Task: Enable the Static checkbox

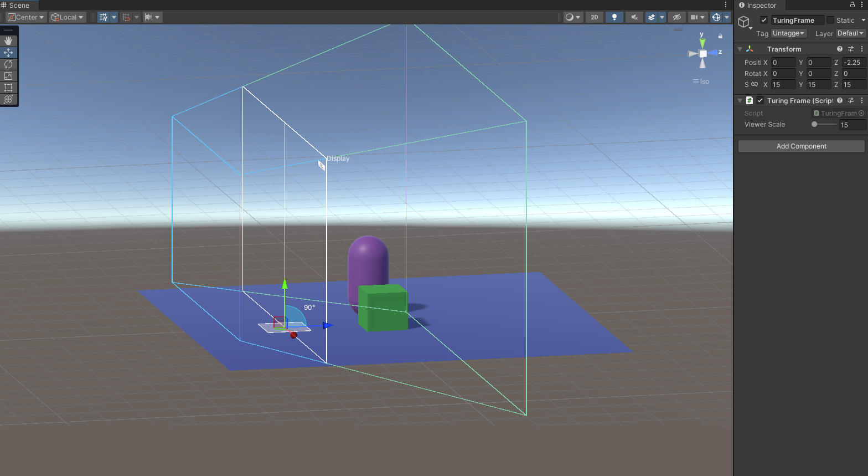Action: [x=830, y=20]
